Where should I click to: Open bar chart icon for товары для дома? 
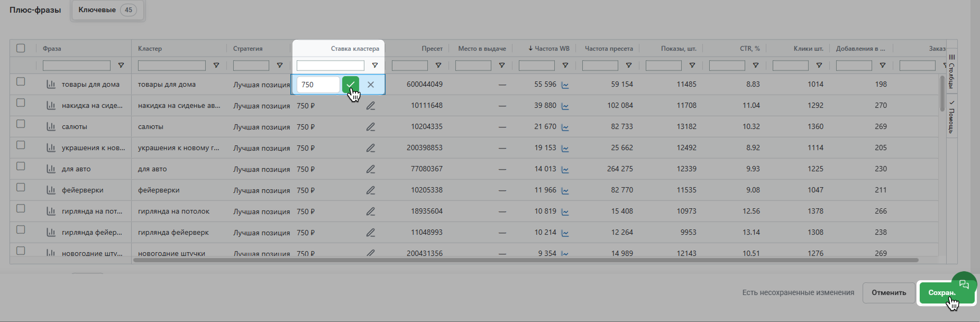tap(51, 84)
